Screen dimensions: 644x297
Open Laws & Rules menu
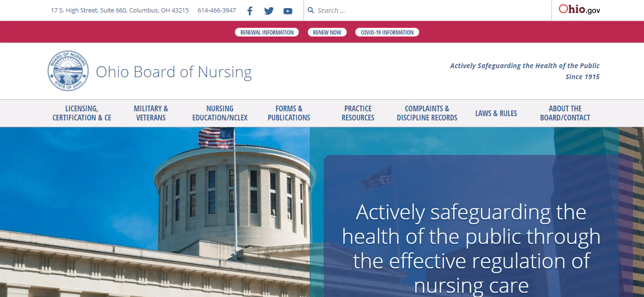pos(496,113)
